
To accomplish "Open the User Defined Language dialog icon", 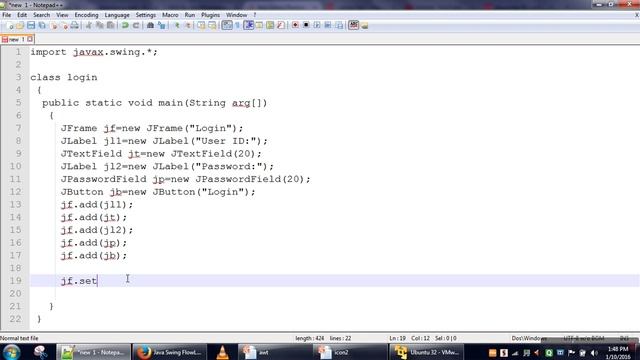I will (x=259, y=25).
